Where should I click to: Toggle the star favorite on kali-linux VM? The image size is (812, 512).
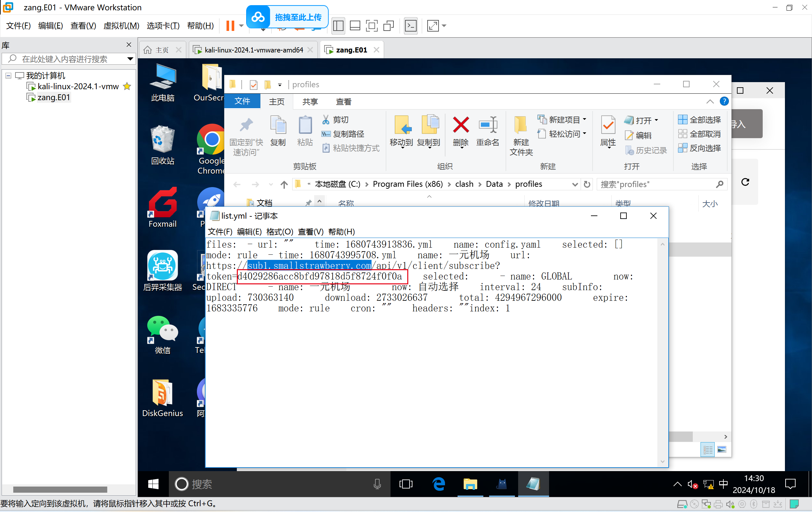(127, 86)
